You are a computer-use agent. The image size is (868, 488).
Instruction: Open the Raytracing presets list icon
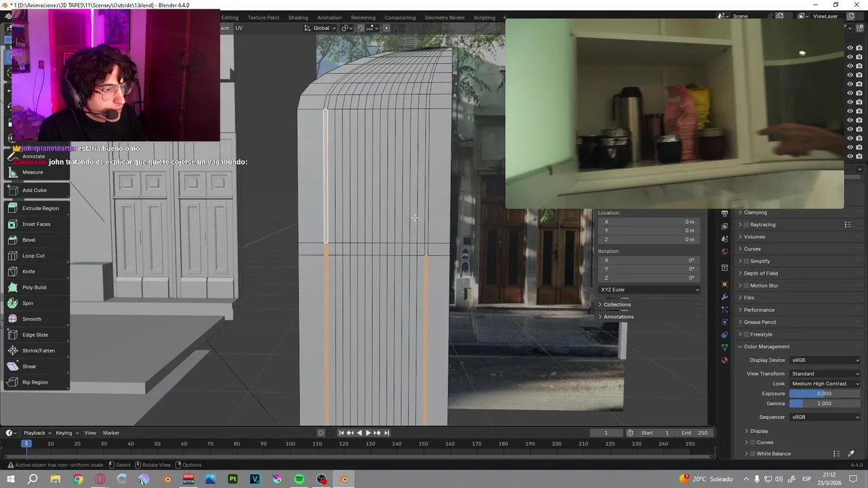click(x=848, y=224)
